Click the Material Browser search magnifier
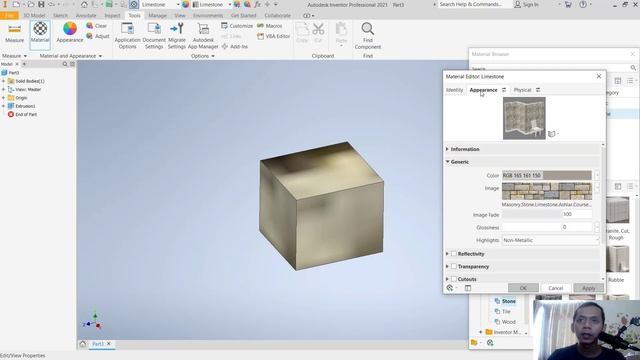The height and width of the screenshot is (360, 640). click(633, 68)
